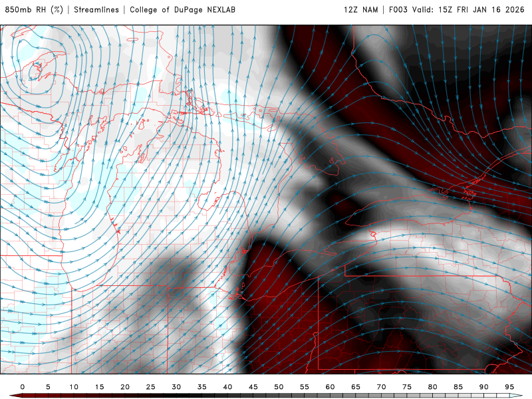Viewport: 532px width, 399px height.
Task: Select legend value '10'
Action: (x=74, y=387)
